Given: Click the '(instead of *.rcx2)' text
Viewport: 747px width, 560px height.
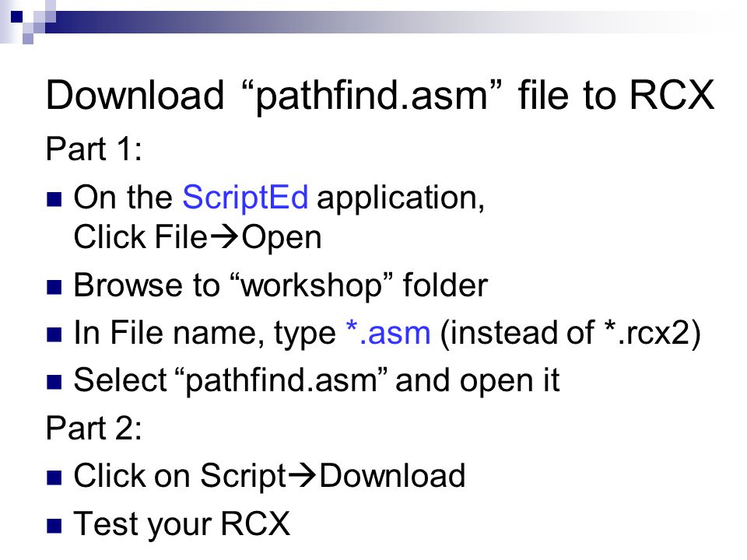Looking at the screenshot, I should click(x=570, y=334).
